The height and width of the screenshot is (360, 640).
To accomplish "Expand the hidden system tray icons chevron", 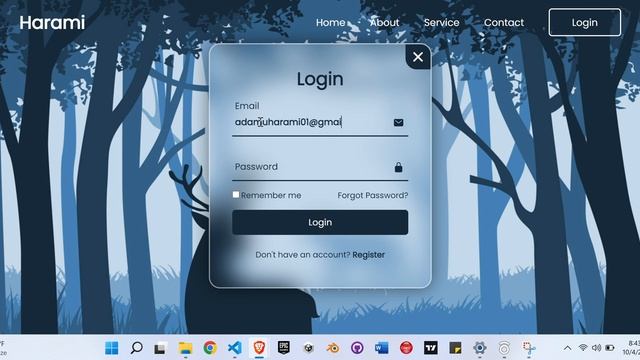I will pos(567,348).
